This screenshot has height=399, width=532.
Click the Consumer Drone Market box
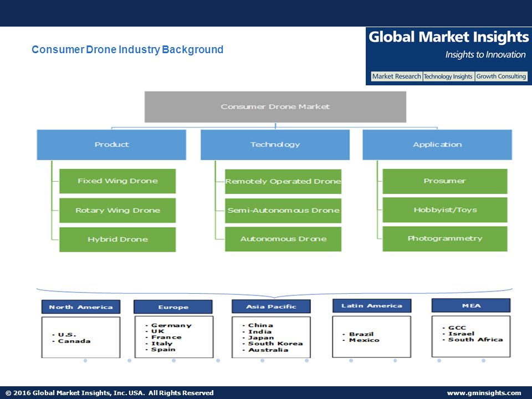pyautogui.click(x=275, y=107)
